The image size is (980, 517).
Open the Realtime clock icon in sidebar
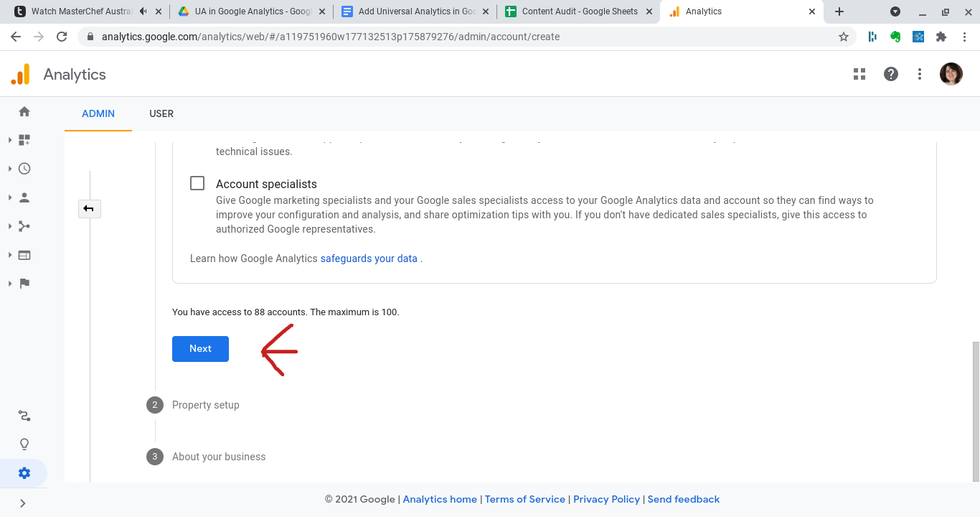(x=24, y=169)
